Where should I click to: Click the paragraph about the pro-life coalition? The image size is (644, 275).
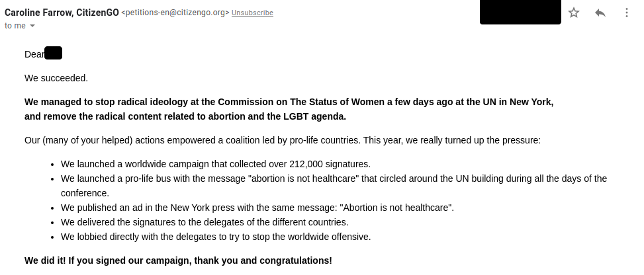[x=282, y=140]
